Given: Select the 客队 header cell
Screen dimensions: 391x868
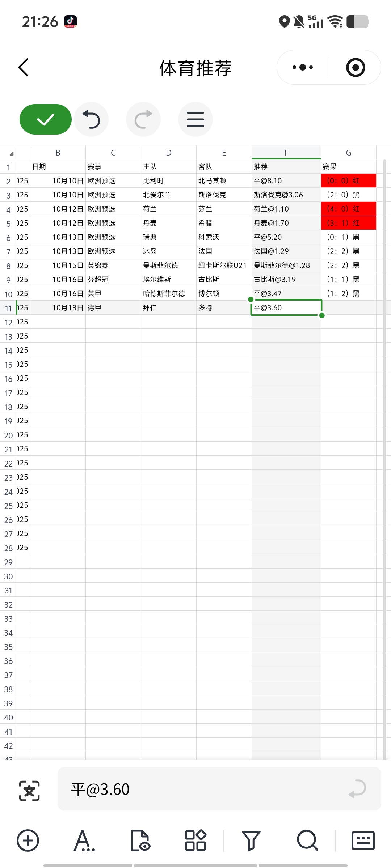Looking at the screenshot, I should point(224,167).
